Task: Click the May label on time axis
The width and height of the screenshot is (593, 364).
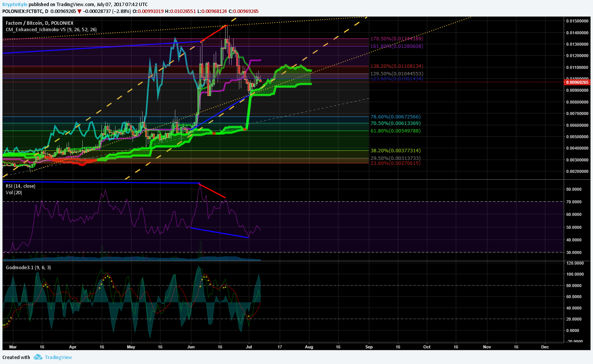Action: click(x=131, y=347)
